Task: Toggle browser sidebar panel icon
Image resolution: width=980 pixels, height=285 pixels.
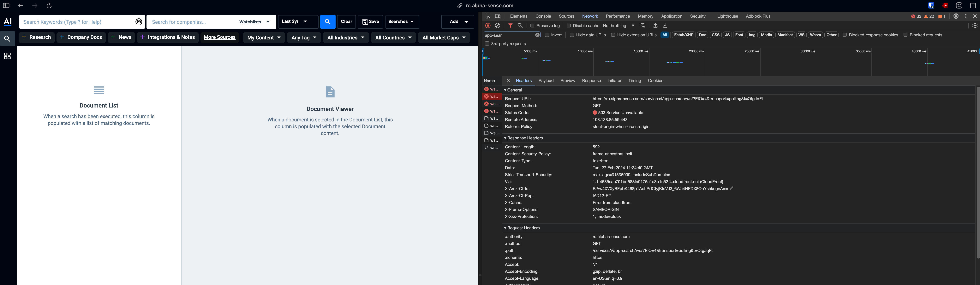Action: (x=6, y=6)
